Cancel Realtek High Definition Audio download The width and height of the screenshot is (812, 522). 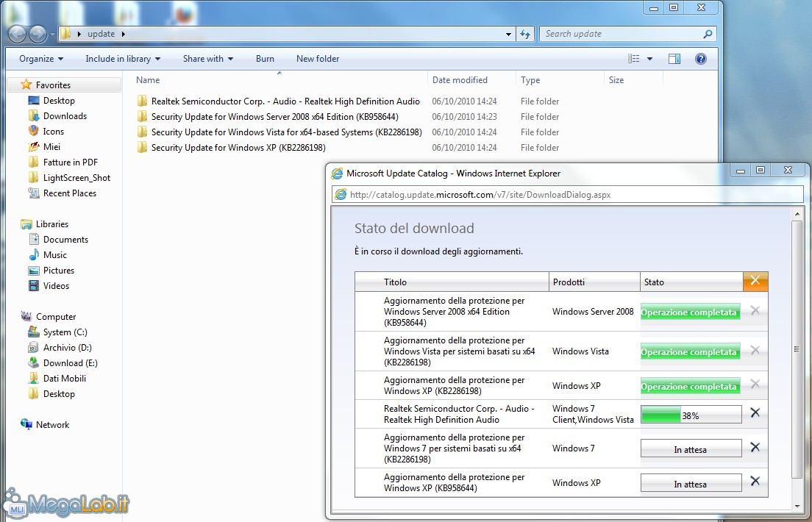[755, 412]
